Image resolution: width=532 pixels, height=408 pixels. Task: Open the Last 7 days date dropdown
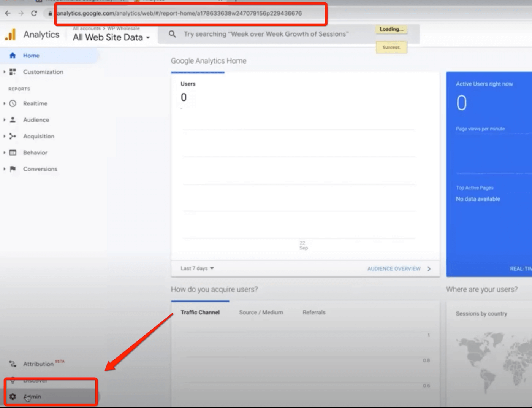[197, 268]
